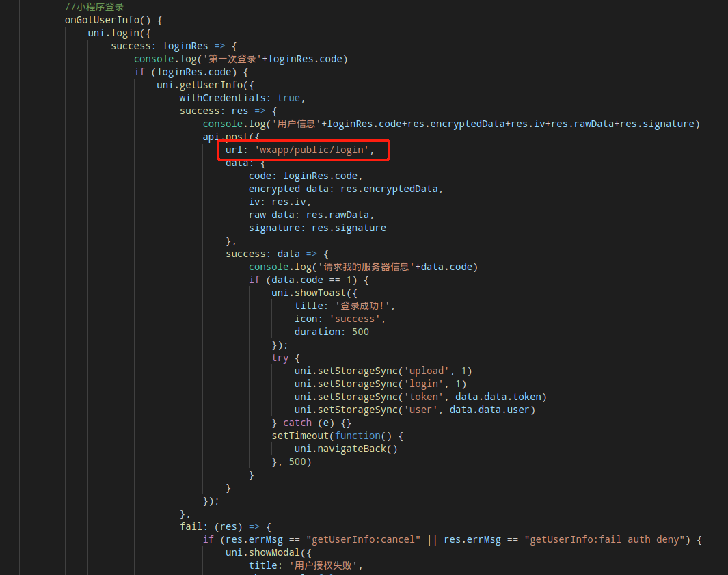Click the 'uni.showToast({' call
This screenshot has width=728, height=575.
[x=314, y=293]
